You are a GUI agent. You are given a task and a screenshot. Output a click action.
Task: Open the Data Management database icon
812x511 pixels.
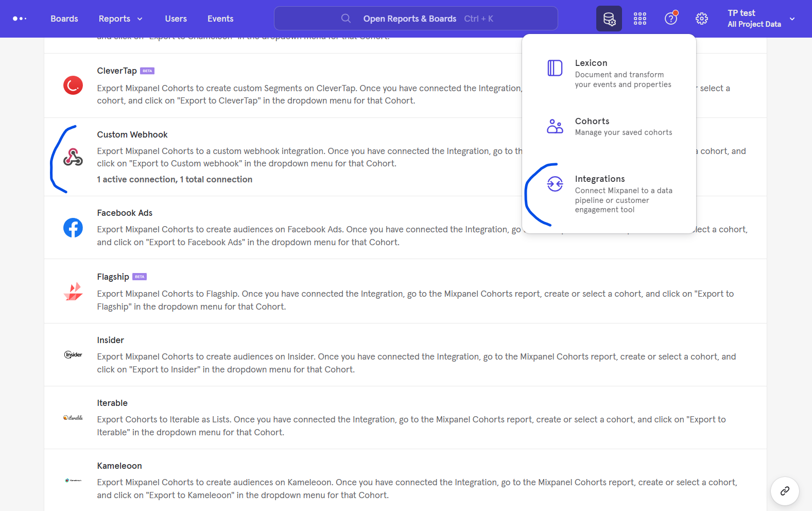(x=609, y=19)
